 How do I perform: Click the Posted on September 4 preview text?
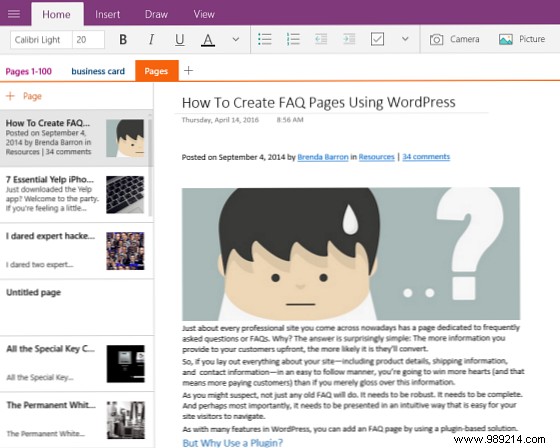(x=49, y=143)
